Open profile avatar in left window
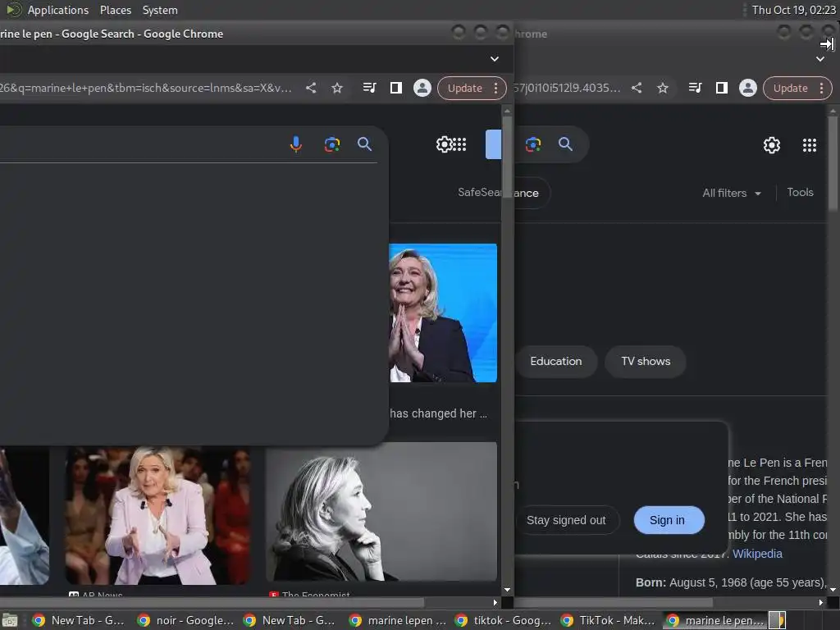Image resolution: width=840 pixels, height=630 pixels. point(422,88)
